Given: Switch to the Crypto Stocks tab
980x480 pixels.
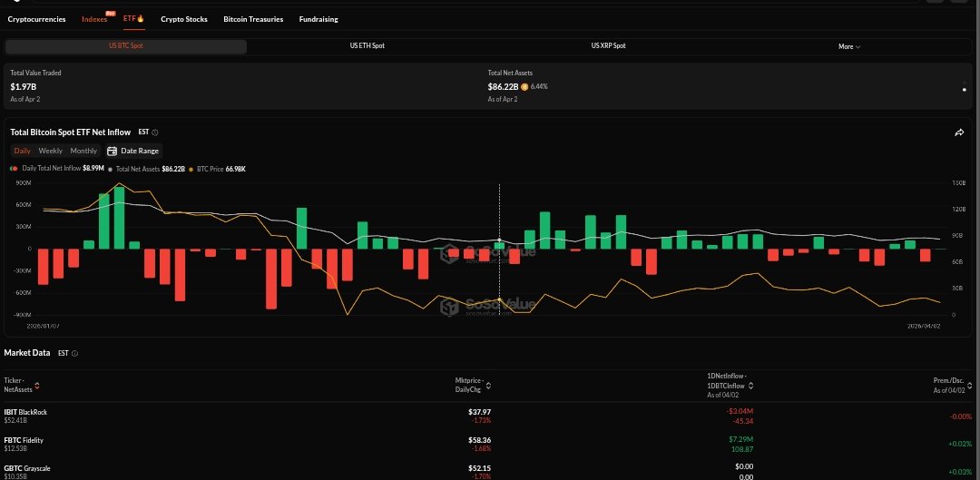Looking at the screenshot, I should 183,19.
